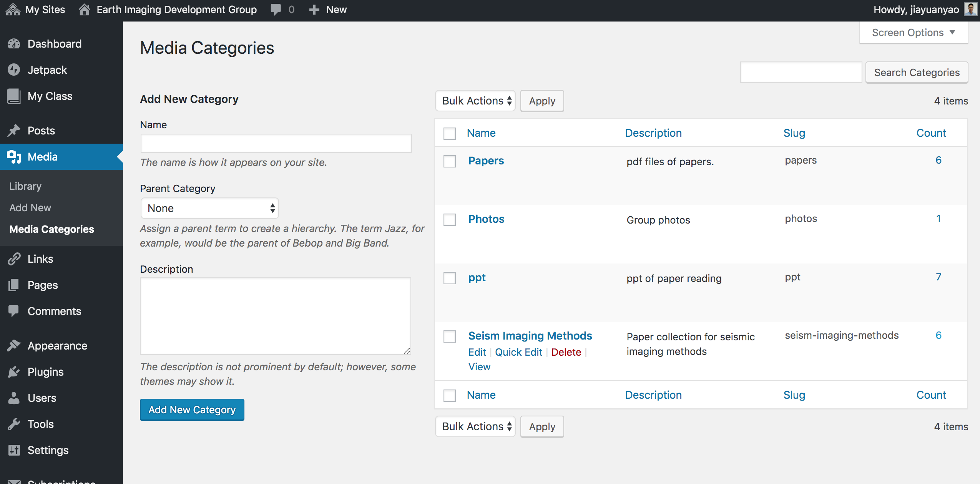Click the Appearance brush icon
Viewport: 980px width, 484px height.
pyautogui.click(x=14, y=345)
